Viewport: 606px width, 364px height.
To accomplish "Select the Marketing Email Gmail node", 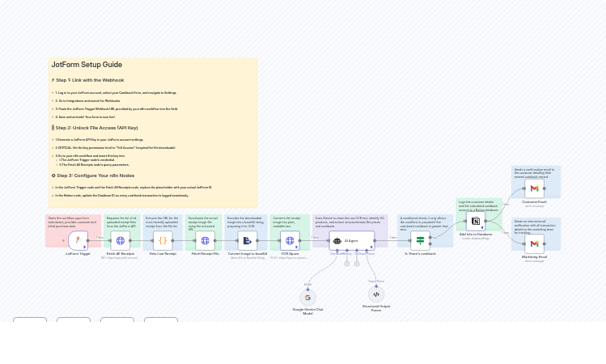I will point(534,243).
